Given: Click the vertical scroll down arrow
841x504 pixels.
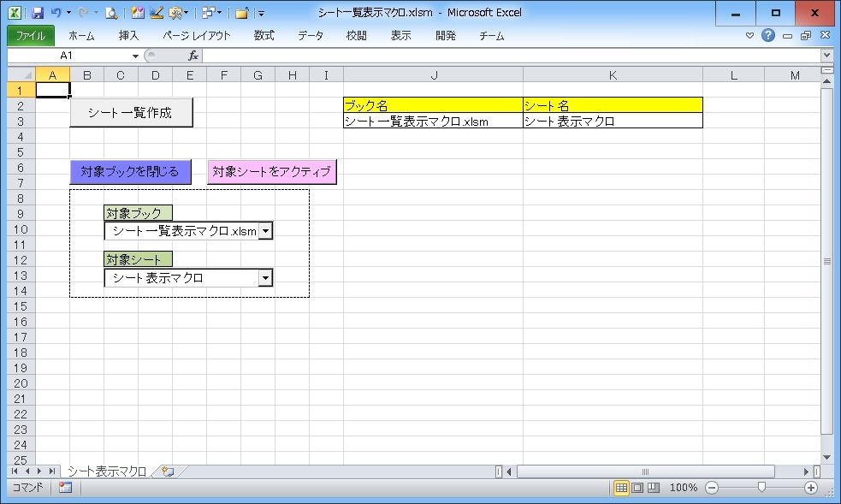Looking at the screenshot, I should pyautogui.click(x=826, y=457).
